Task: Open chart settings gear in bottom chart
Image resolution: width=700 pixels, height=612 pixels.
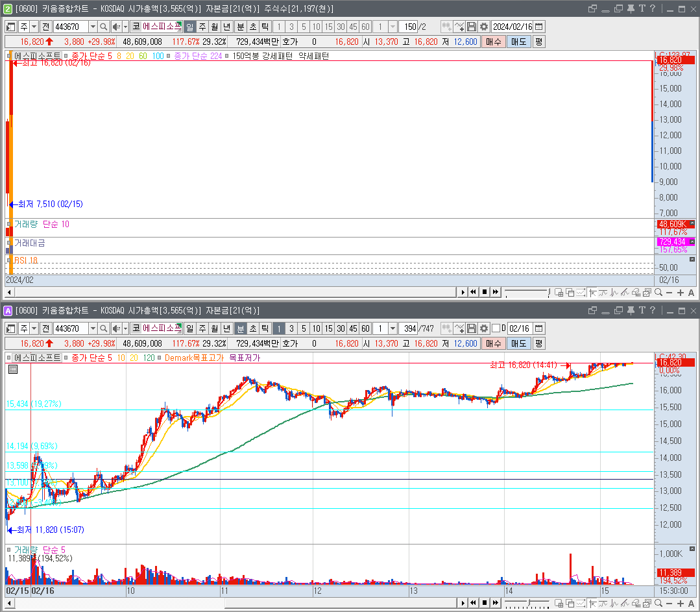Action: pos(484,329)
